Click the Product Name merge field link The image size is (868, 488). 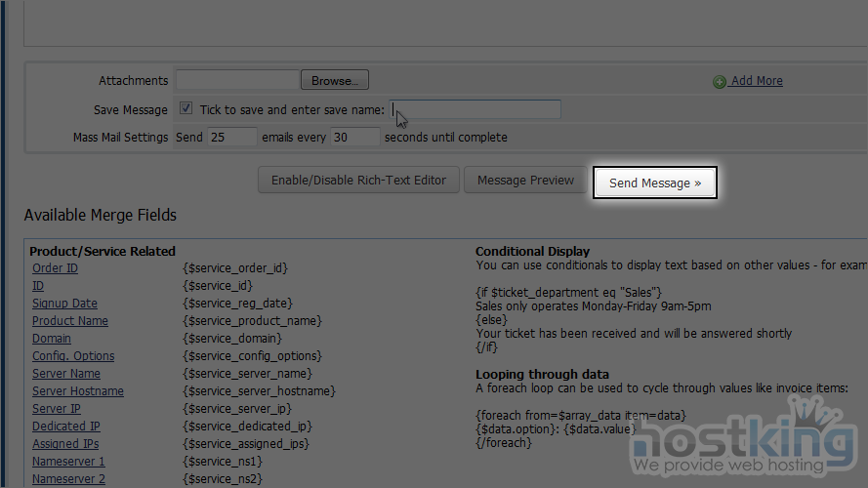[x=69, y=321]
